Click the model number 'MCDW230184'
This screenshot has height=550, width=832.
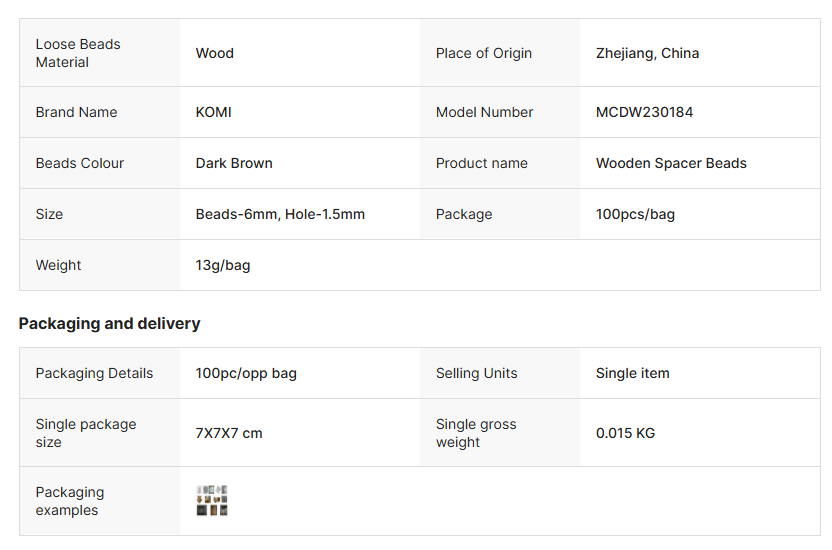(644, 112)
